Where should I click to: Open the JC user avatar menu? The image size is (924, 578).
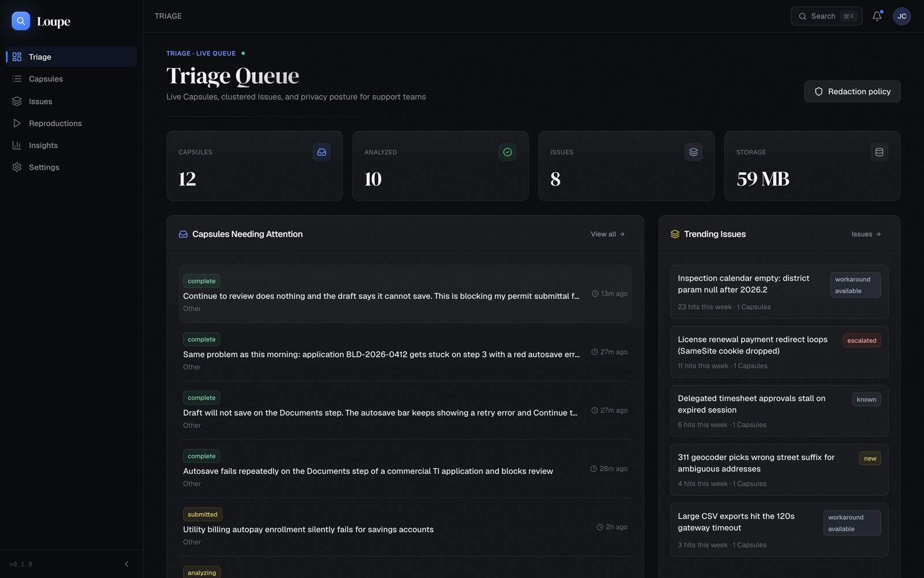(x=902, y=16)
